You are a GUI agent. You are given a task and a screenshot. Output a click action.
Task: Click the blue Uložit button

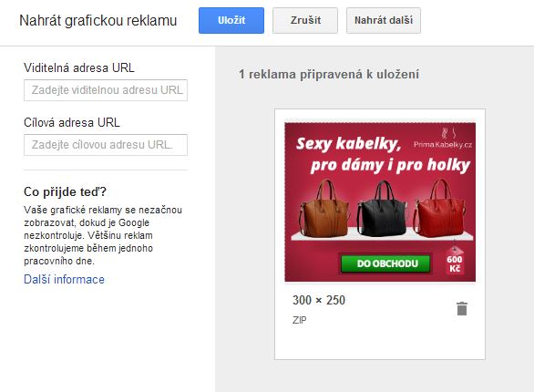coord(231,20)
